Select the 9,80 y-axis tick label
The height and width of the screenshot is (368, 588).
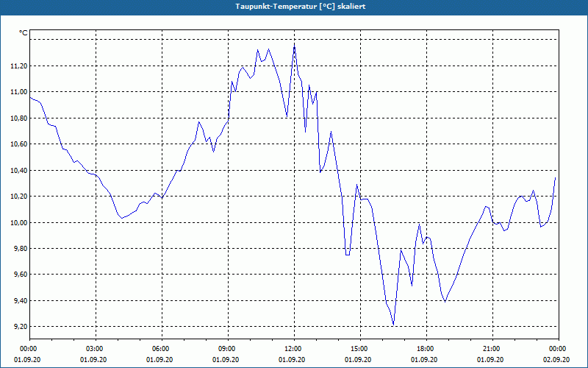(x=20, y=249)
